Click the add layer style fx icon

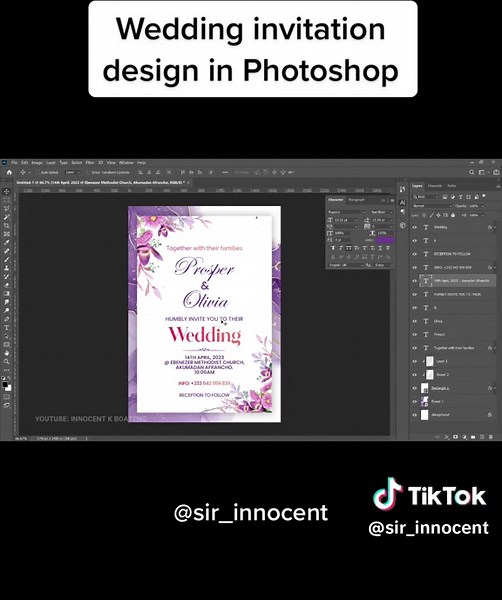[x=447, y=437]
